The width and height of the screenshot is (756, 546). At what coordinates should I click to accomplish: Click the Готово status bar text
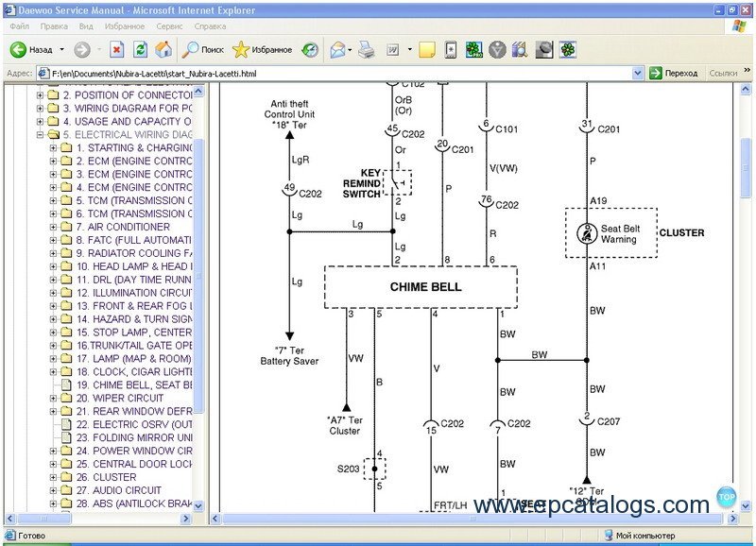point(31,535)
